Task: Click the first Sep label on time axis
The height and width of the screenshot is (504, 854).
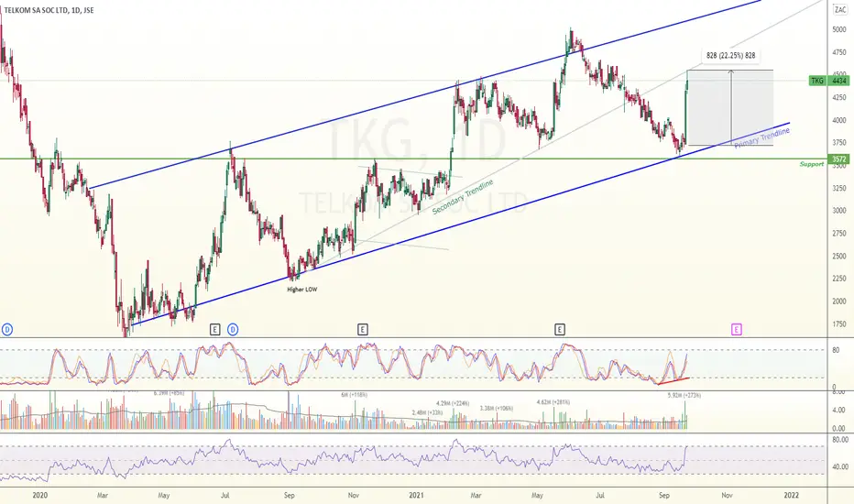Action: (290, 495)
